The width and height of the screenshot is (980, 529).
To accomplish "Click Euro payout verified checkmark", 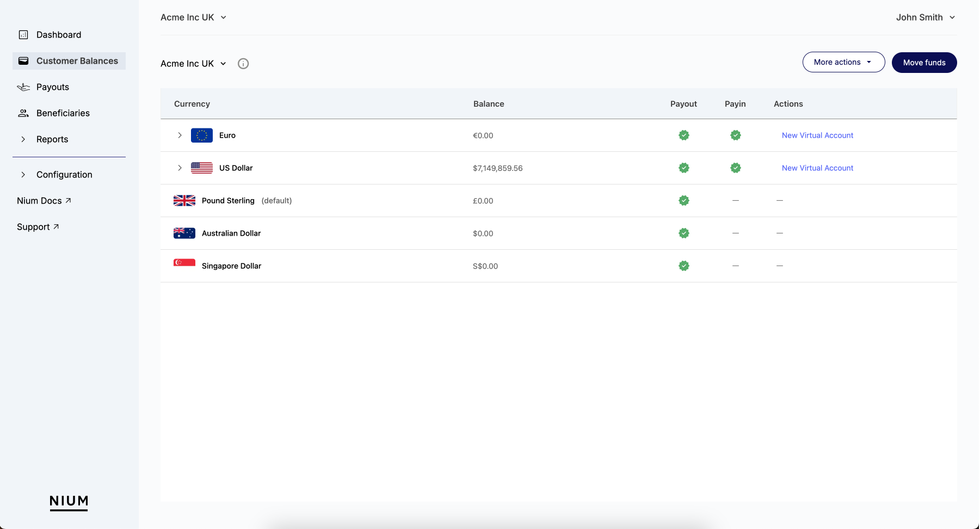I will (x=684, y=136).
